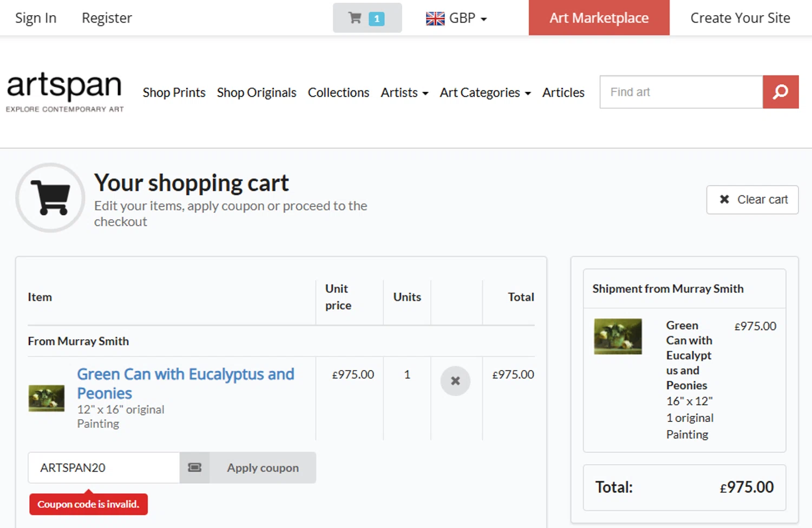Click the painting thumbnail in shipment panel
Viewport: 812px width, 528px height.
[x=618, y=336]
